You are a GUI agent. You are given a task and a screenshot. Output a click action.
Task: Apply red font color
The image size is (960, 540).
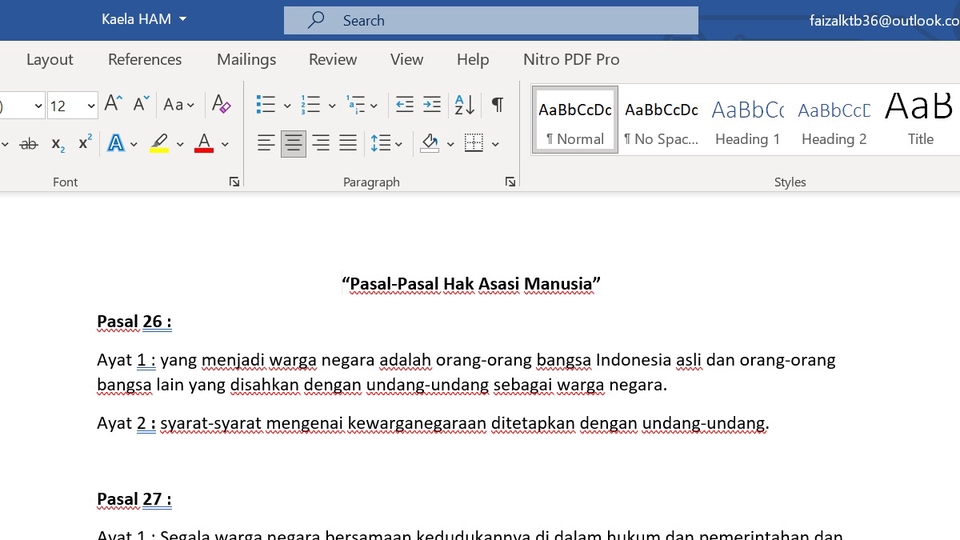[204, 143]
